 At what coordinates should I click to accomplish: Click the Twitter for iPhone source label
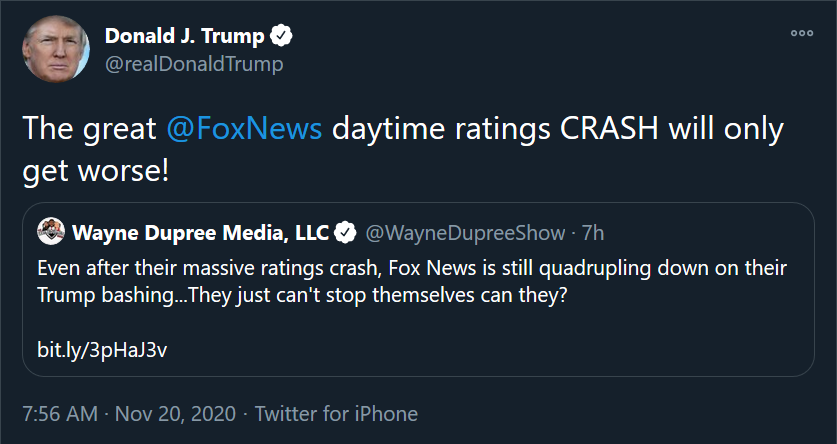coord(336,414)
